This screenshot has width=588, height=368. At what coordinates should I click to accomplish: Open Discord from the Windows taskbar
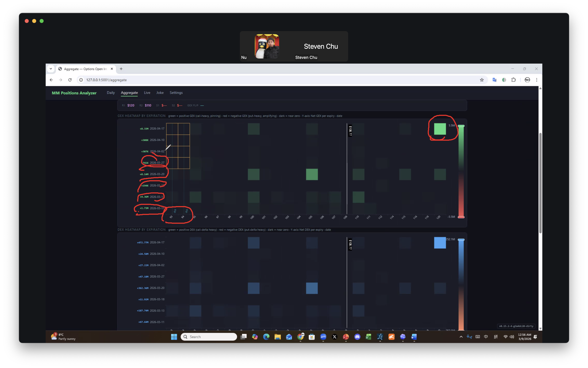tap(357, 337)
